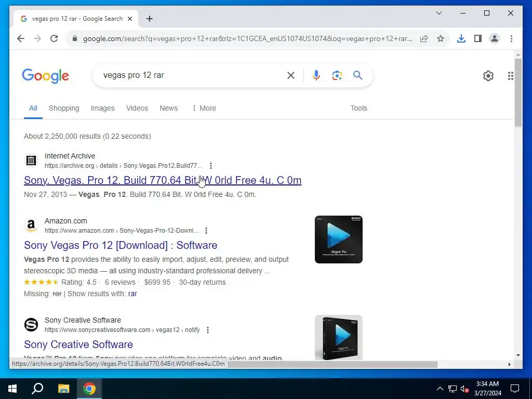Viewport: 532px width, 399px height.
Task: Clear the search box text
Action: click(x=291, y=75)
